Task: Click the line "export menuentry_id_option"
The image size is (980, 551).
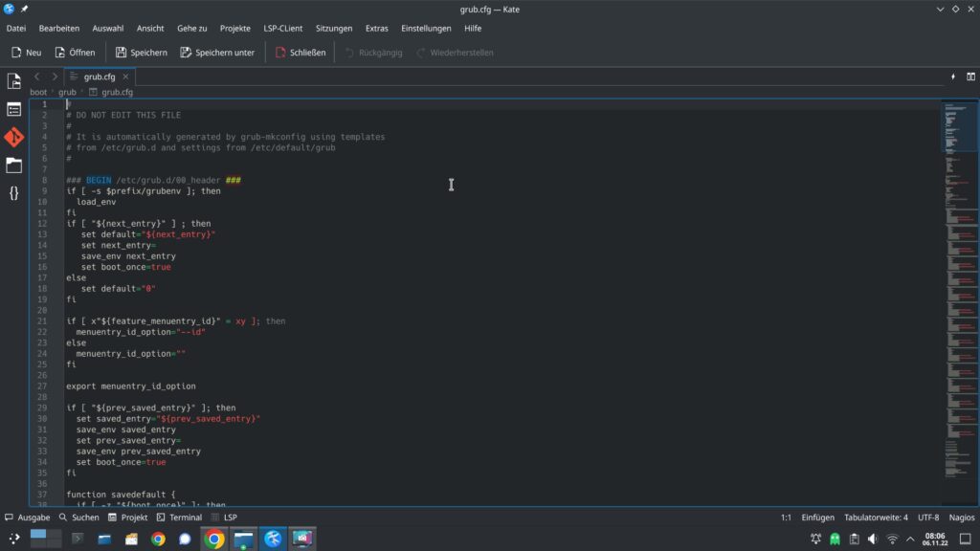Action: [130, 386]
